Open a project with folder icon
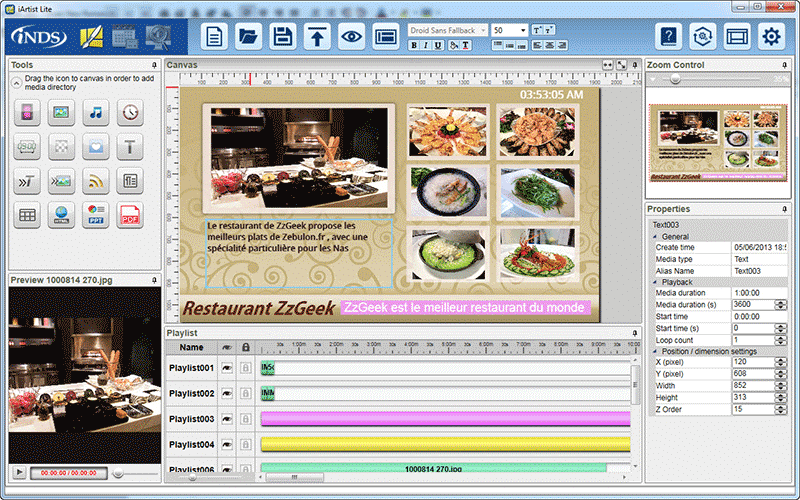Image resolution: width=800 pixels, height=500 pixels. click(248, 37)
